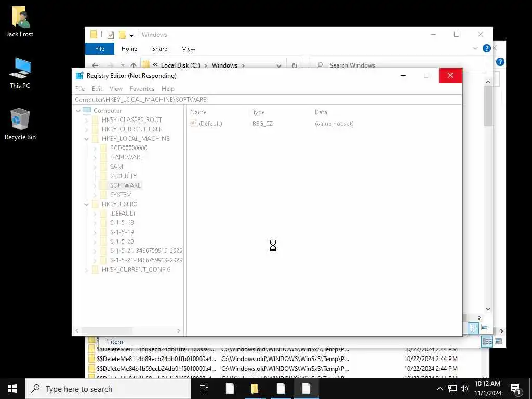Click the HKEY_CLASSES_ROOT folder icon
The image size is (532, 399).
click(x=96, y=120)
